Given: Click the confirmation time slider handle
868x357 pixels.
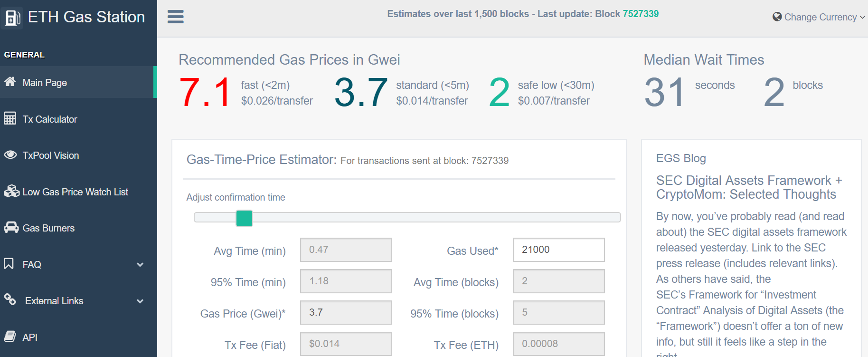Looking at the screenshot, I should pyautogui.click(x=244, y=218).
